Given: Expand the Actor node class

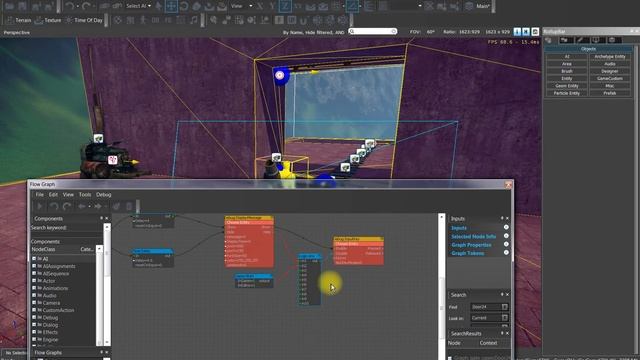Looking at the screenshot, I should coord(34,281).
